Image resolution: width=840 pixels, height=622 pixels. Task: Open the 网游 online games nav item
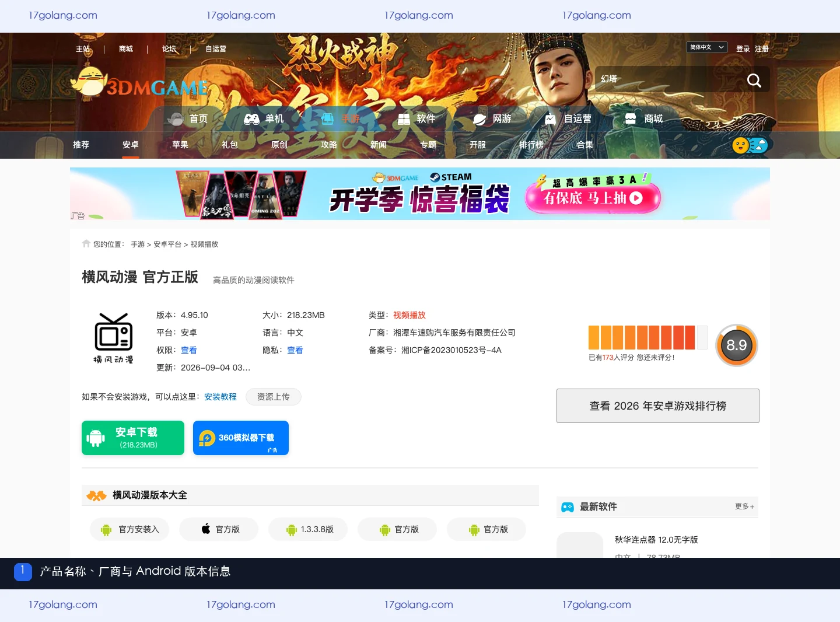click(492, 119)
